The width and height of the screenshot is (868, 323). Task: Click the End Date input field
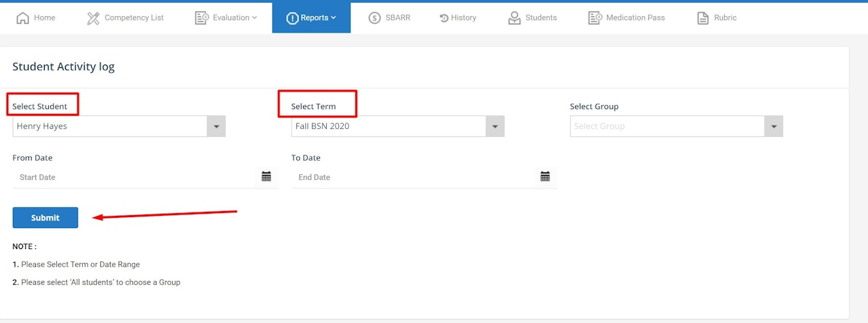[x=424, y=177]
